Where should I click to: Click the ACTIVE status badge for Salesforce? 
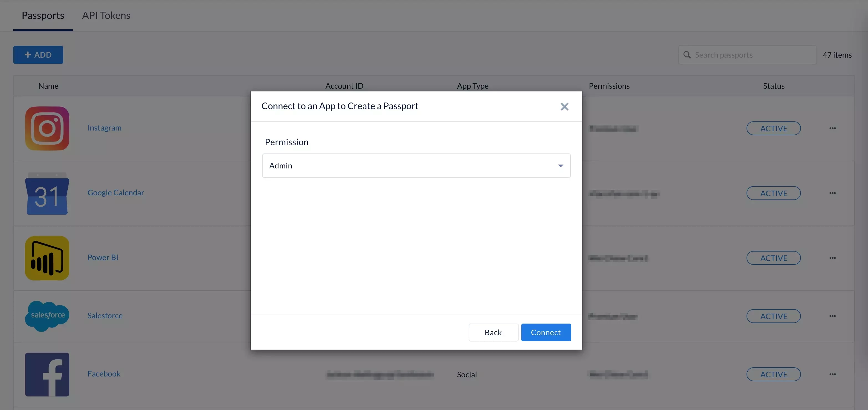click(773, 316)
